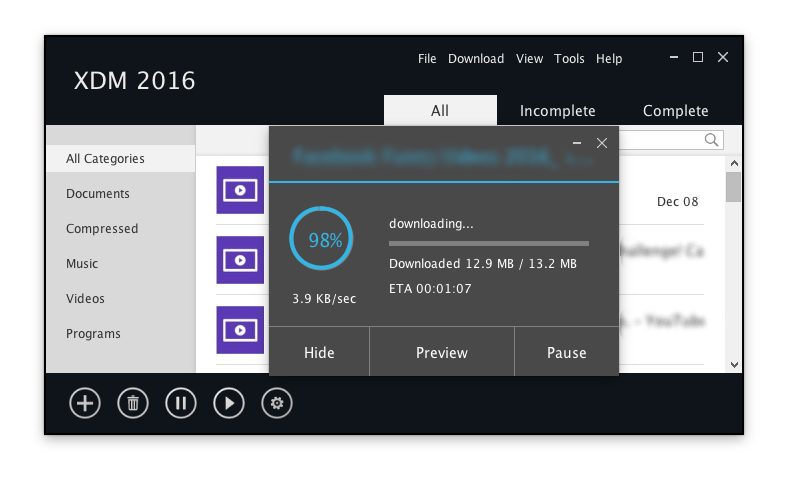The width and height of the screenshot is (796, 477).
Task: Click the ETA 00:01:07 text
Action: pos(430,289)
